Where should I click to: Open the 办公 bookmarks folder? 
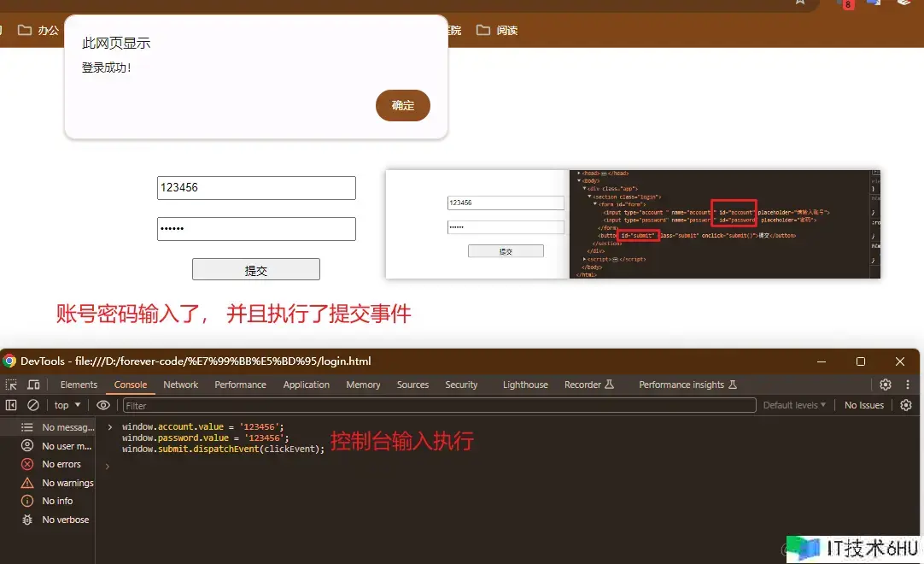click(38, 30)
